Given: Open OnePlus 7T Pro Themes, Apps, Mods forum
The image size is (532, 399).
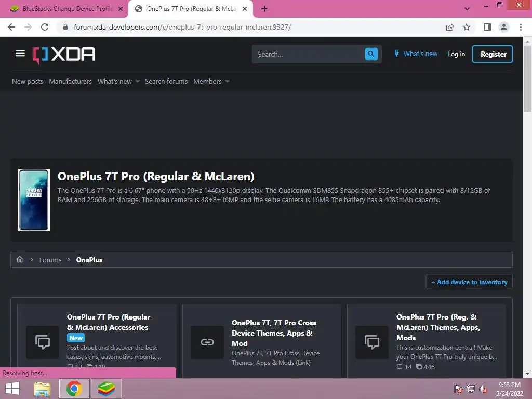Looking at the screenshot, I should tap(438, 327).
